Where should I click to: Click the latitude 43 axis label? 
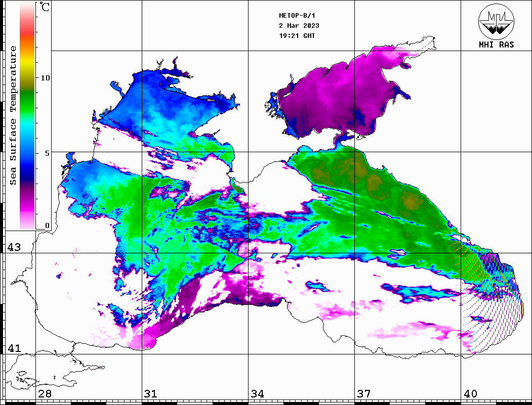coord(13,247)
